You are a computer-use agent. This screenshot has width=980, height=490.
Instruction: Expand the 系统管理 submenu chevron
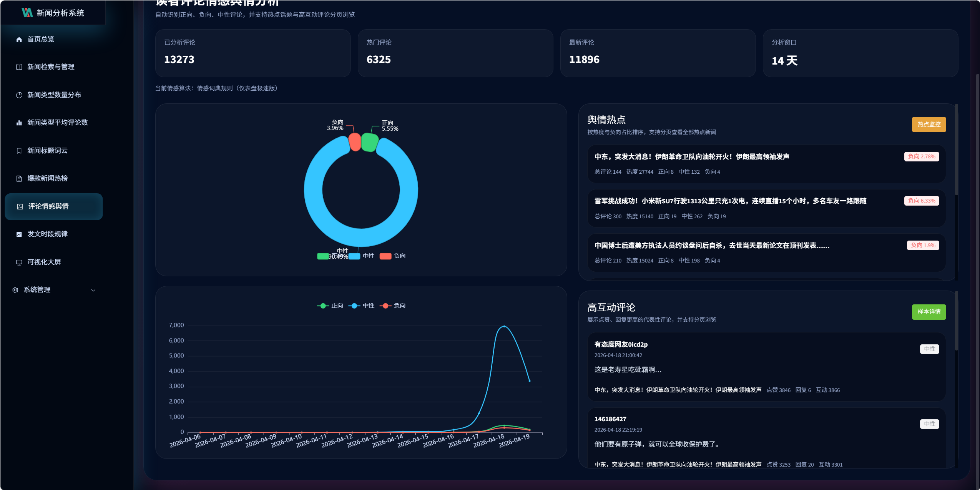tap(93, 291)
